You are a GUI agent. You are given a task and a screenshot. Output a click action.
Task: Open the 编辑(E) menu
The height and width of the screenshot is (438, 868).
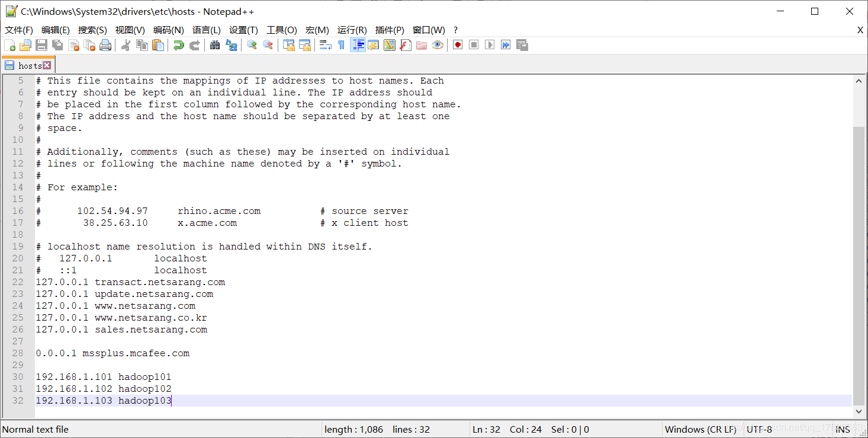[x=56, y=30]
